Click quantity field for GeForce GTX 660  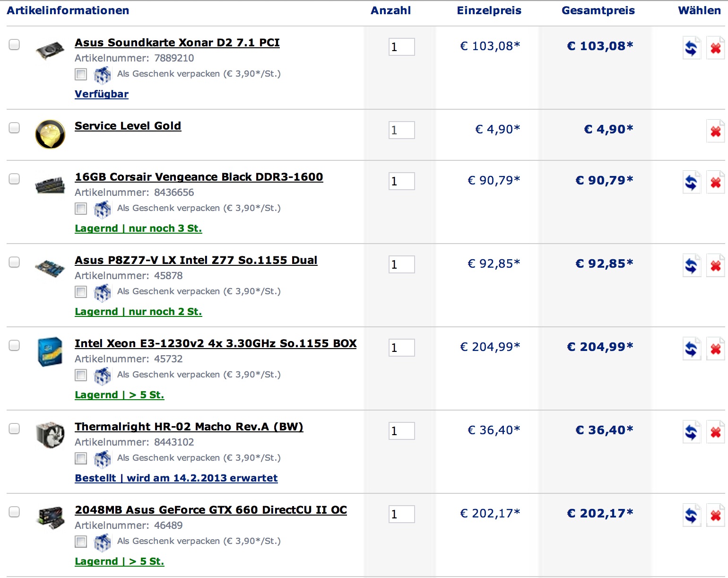402,514
